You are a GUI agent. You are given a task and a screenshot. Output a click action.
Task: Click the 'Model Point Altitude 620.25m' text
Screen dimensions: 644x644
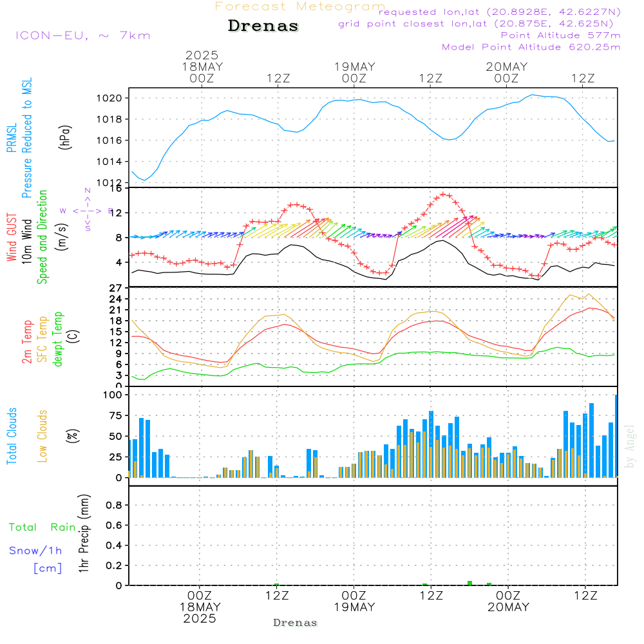[531, 47]
